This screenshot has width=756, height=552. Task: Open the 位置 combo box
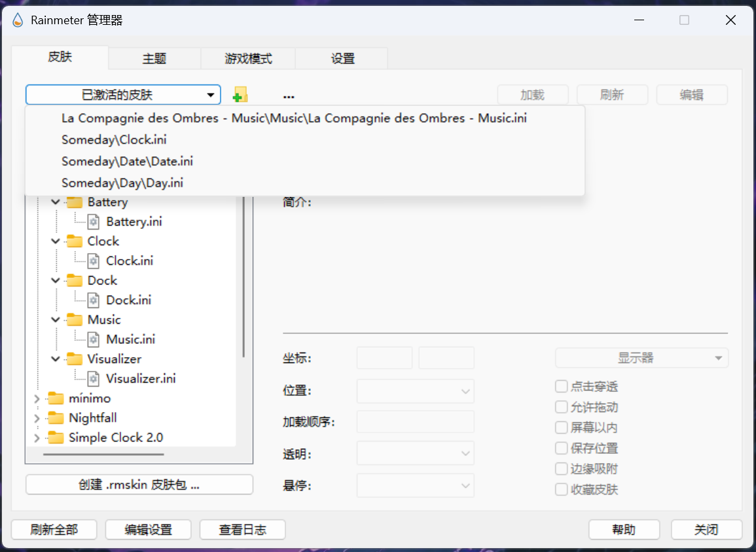tap(415, 390)
